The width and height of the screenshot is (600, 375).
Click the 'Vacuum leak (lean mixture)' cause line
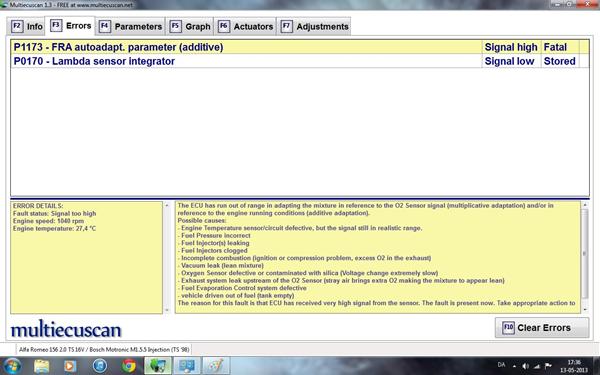(x=221, y=265)
